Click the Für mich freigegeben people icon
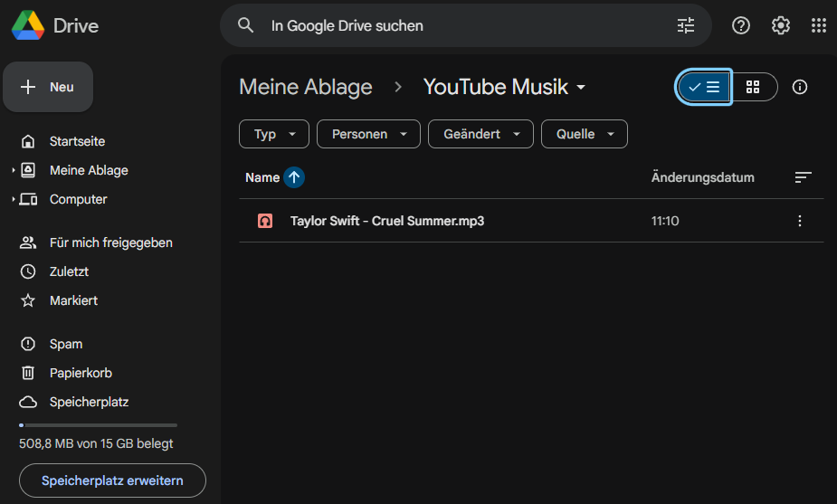 [x=28, y=242]
